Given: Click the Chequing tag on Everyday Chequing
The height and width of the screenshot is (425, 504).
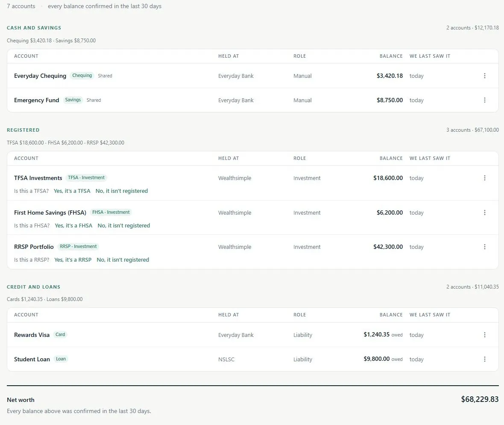Looking at the screenshot, I should click(x=82, y=75).
